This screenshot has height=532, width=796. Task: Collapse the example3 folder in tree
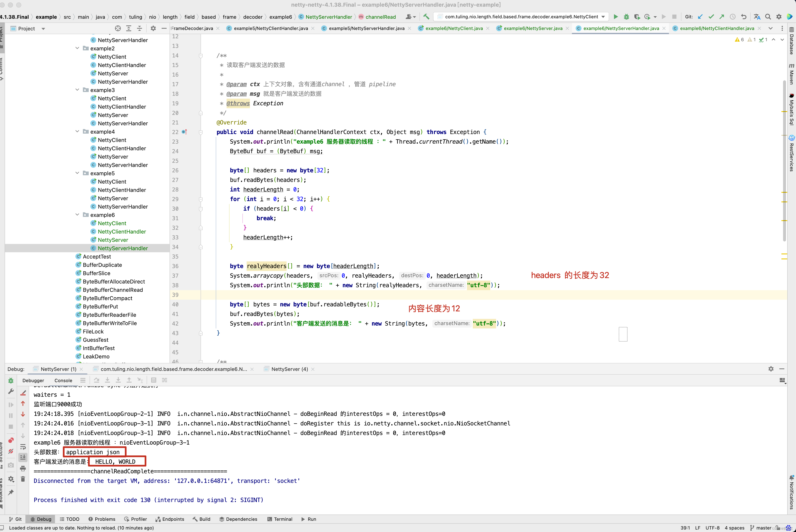pyautogui.click(x=77, y=90)
